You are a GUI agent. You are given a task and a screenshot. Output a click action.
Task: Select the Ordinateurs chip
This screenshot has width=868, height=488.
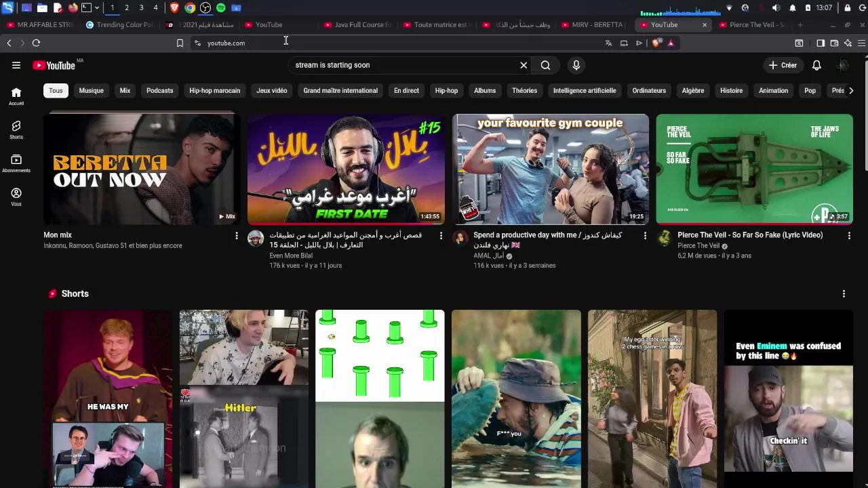pyautogui.click(x=649, y=90)
